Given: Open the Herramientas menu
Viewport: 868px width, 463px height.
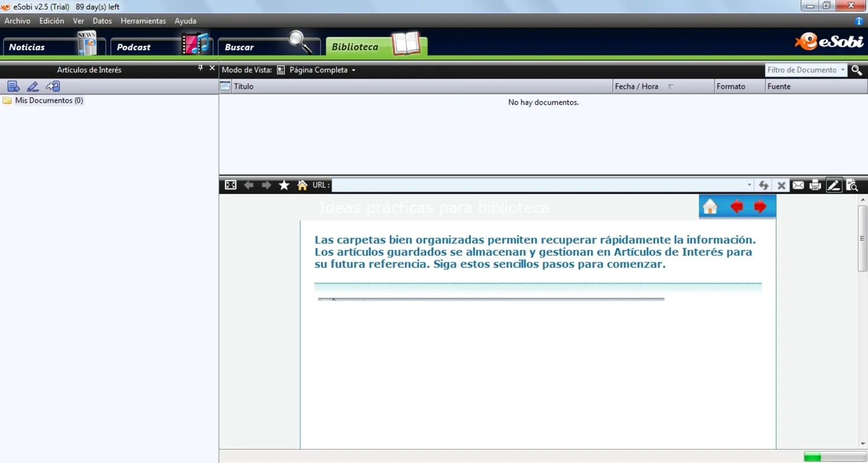Looking at the screenshot, I should (x=143, y=21).
